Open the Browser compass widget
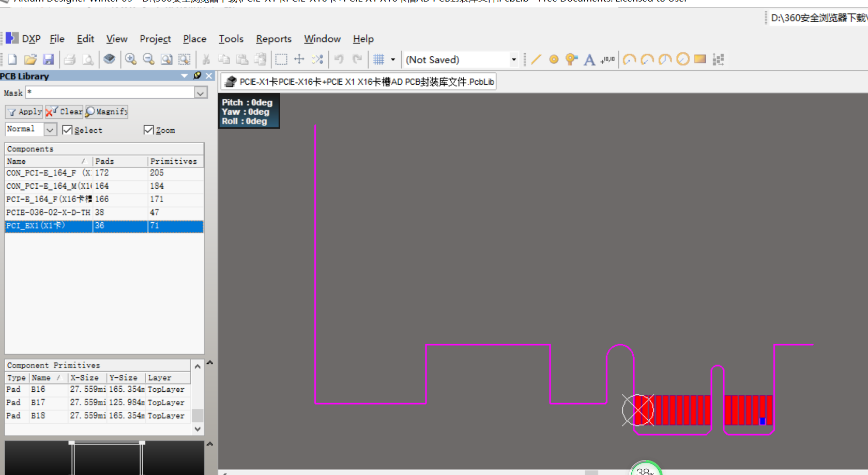This screenshot has height=475, width=868. pos(645,469)
